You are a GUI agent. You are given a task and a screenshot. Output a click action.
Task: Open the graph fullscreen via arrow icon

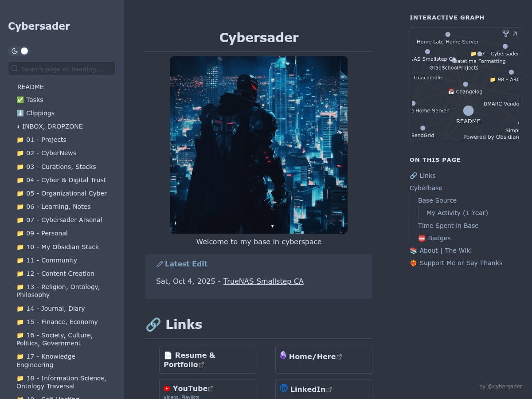click(515, 34)
